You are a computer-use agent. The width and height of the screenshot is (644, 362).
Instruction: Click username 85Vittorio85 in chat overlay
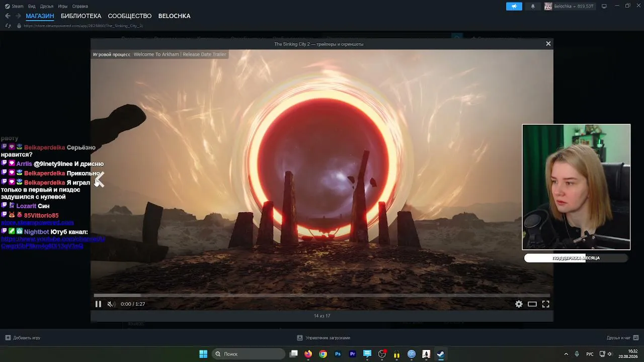[41, 216]
